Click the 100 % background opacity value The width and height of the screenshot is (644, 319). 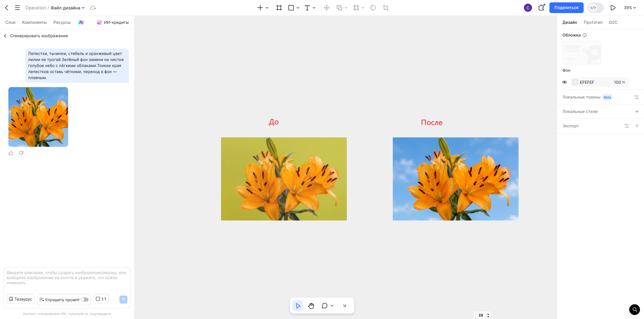click(620, 82)
